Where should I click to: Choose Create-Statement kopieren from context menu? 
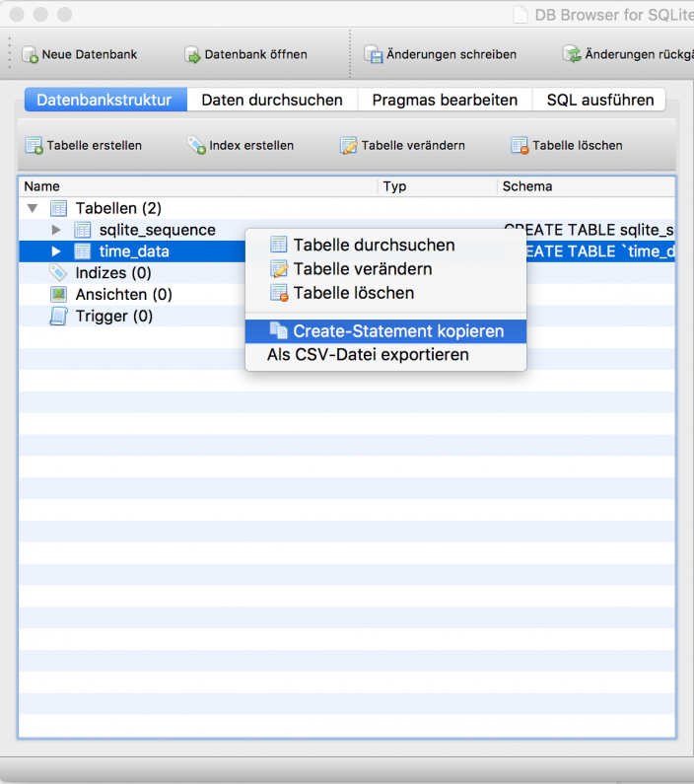[x=397, y=331]
